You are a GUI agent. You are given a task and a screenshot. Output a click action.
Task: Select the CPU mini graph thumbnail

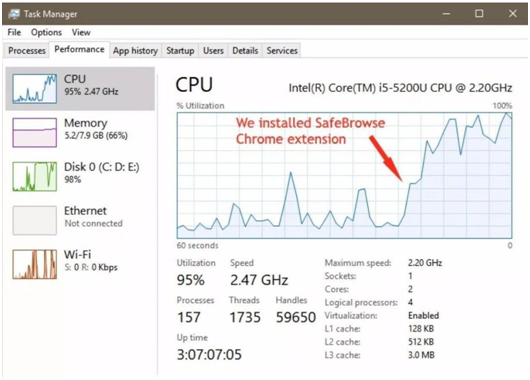click(34, 89)
